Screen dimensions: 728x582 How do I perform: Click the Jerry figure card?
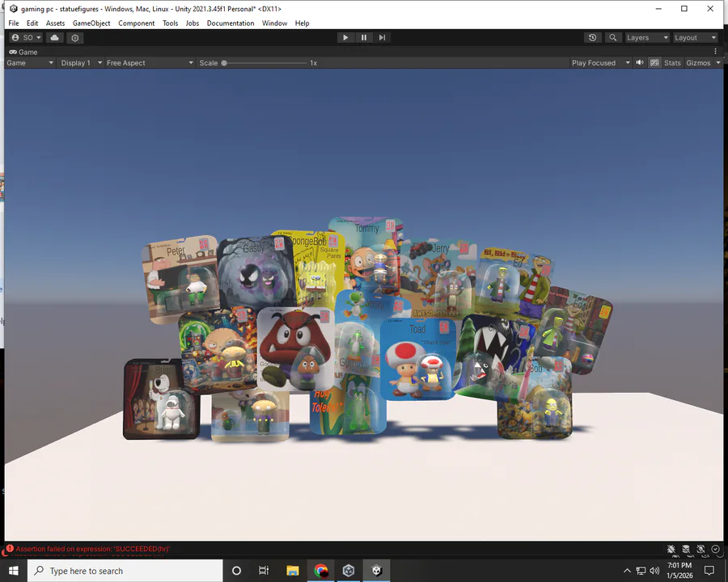tap(437, 277)
